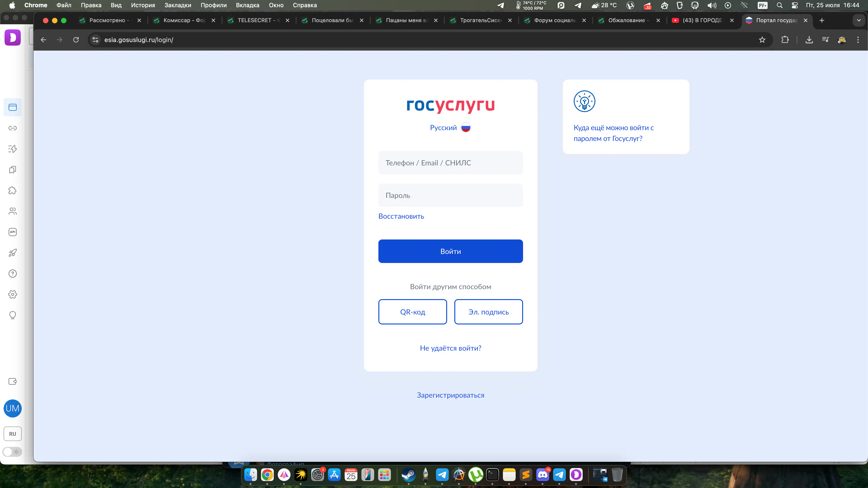Click the lightbulb hint icon in info card
This screenshot has height=488, width=868.
(x=584, y=101)
